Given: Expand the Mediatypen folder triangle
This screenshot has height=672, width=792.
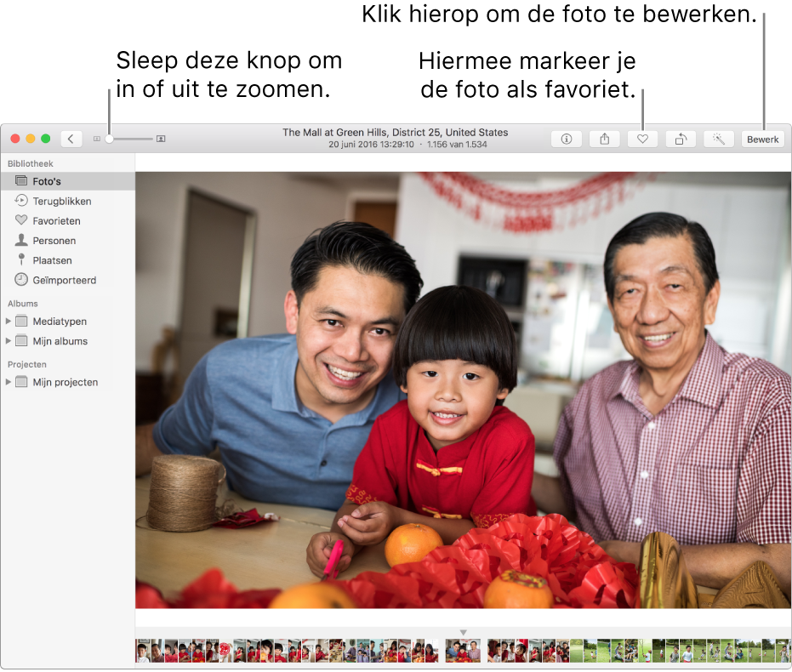Looking at the screenshot, I should point(9,322).
